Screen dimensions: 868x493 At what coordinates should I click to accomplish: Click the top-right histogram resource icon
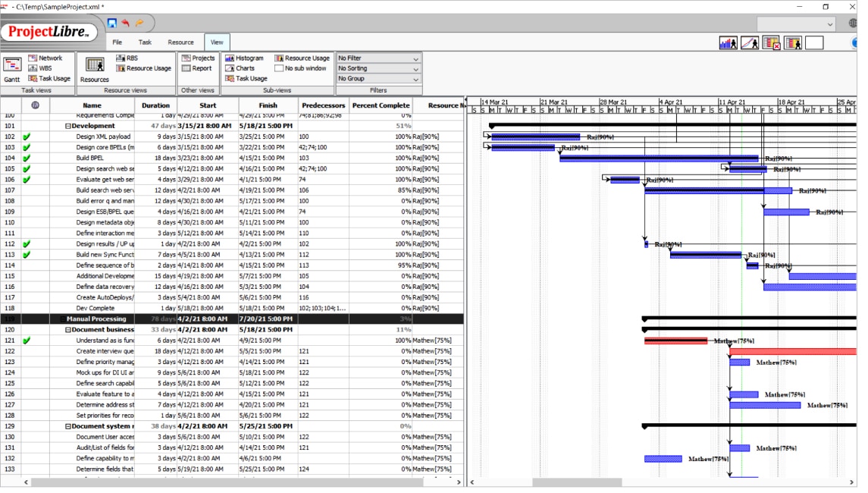728,43
